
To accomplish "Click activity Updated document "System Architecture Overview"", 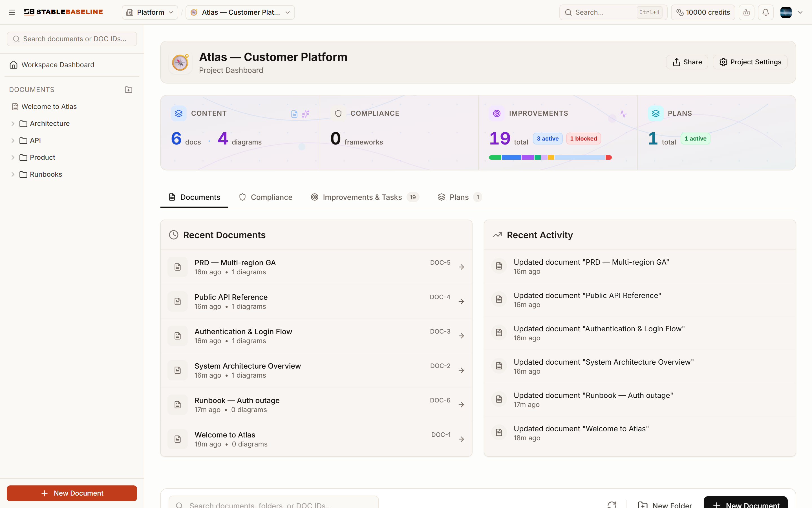I will (x=639, y=366).
